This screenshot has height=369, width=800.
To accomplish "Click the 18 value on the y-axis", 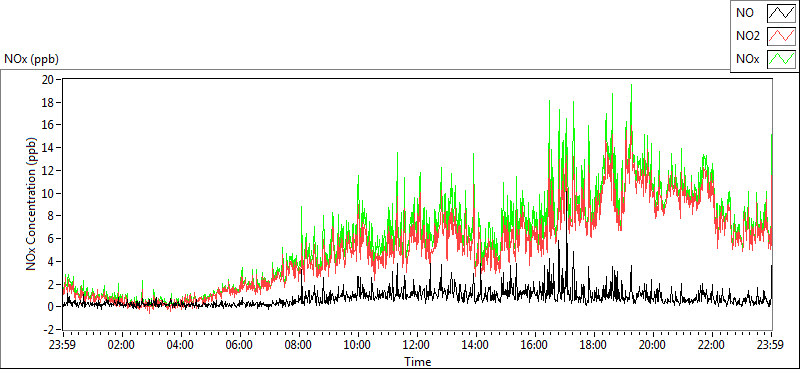I will coord(49,102).
